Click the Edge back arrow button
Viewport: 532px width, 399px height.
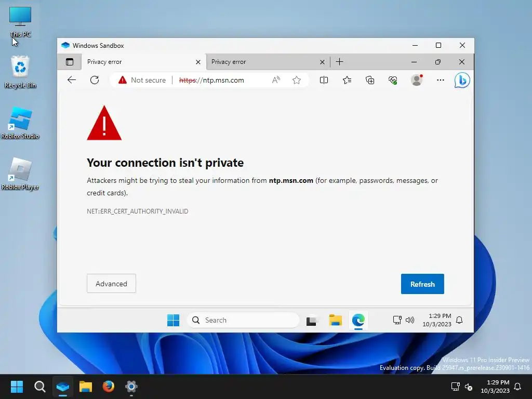[72, 80]
